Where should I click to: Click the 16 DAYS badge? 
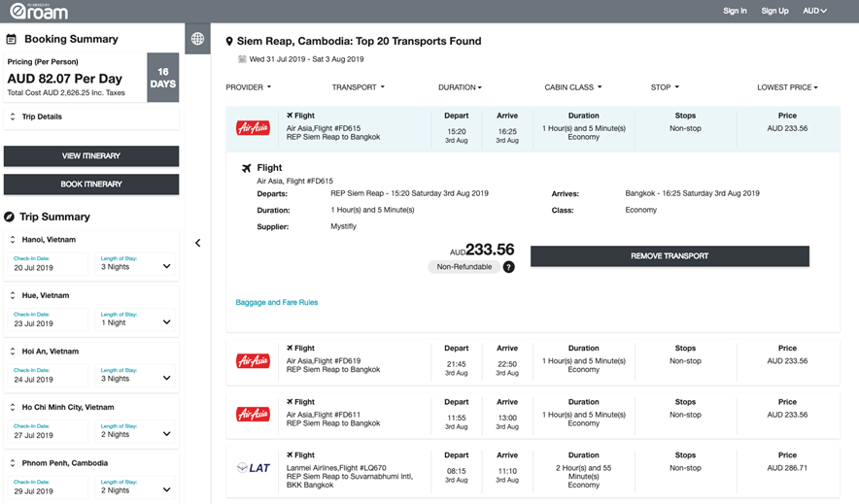pyautogui.click(x=162, y=78)
